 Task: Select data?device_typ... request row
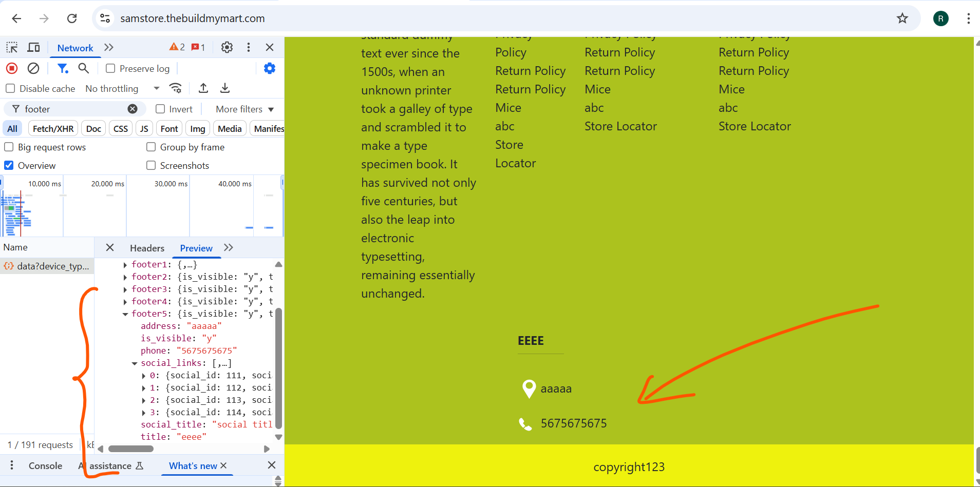tap(47, 266)
